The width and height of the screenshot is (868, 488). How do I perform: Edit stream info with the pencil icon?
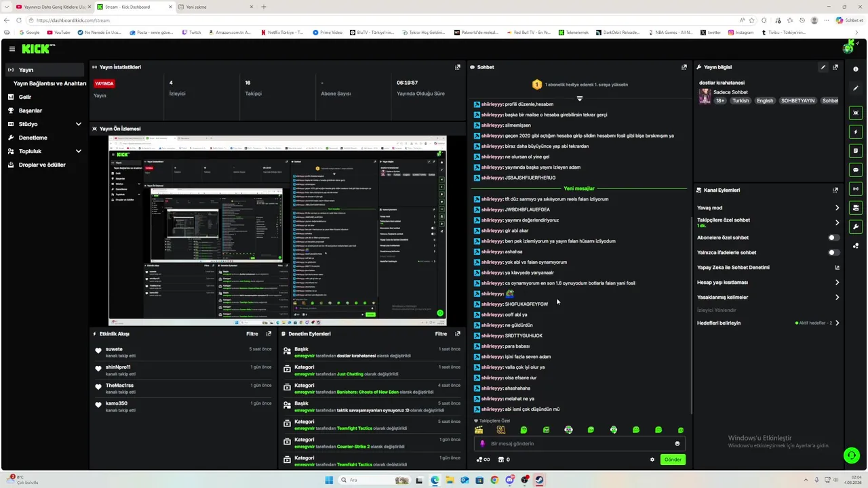point(823,67)
